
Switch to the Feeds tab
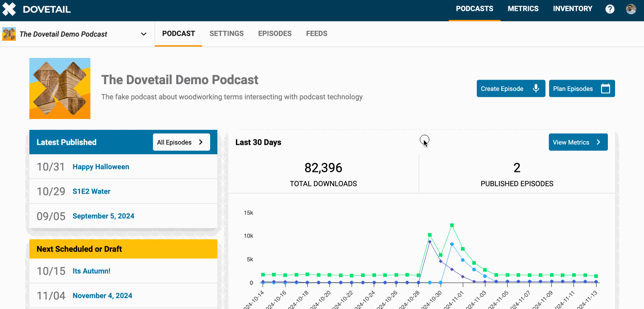(x=317, y=33)
